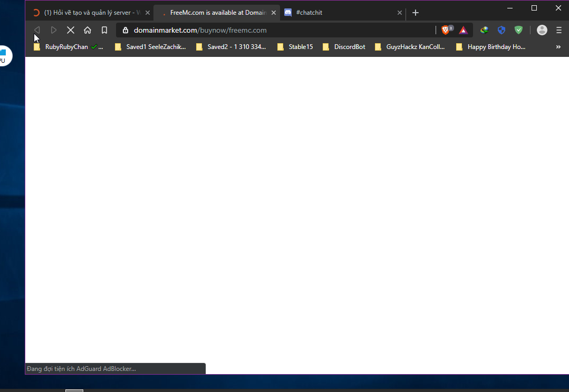569x392 pixels.
Task: Go back to the previous page
Action: 37,30
